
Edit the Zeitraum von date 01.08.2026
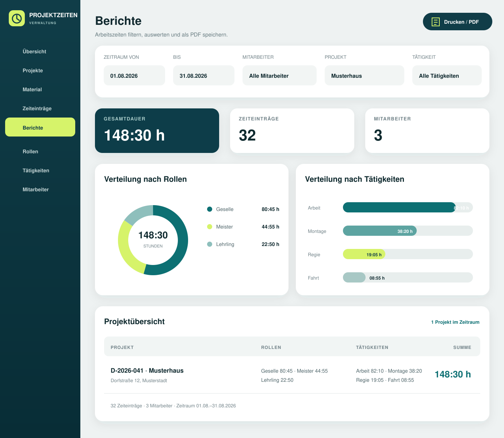134,76
